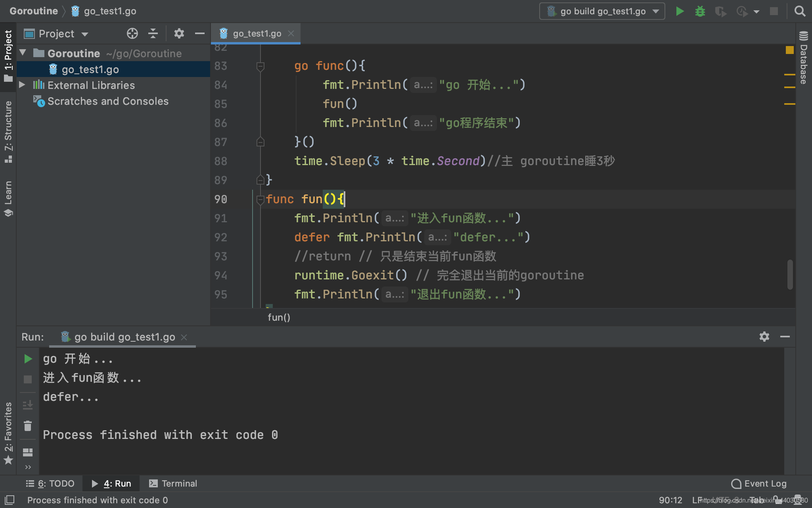Expand External Libraries node
Image resolution: width=812 pixels, height=508 pixels.
23,85
